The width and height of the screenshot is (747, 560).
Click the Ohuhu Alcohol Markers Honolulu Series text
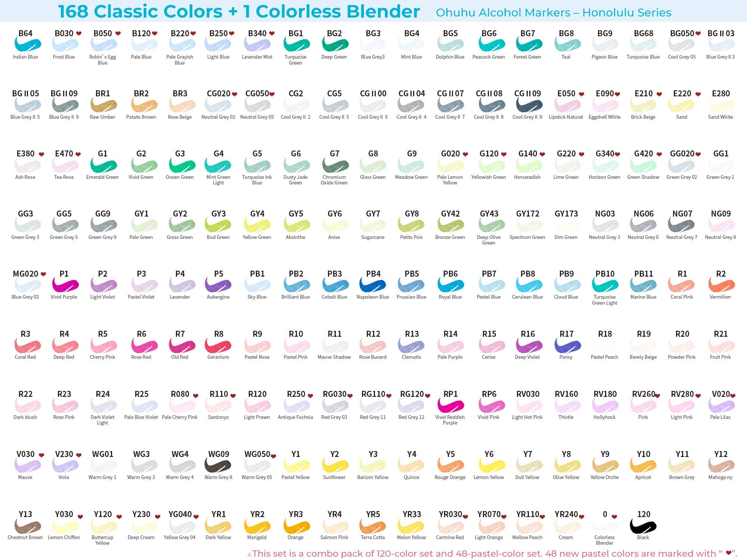point(553,13)
